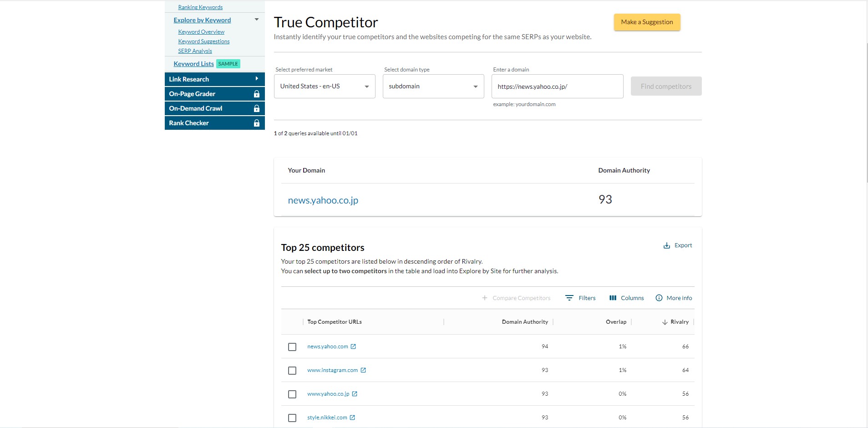Sort by Overlap column header

[616, 322]
